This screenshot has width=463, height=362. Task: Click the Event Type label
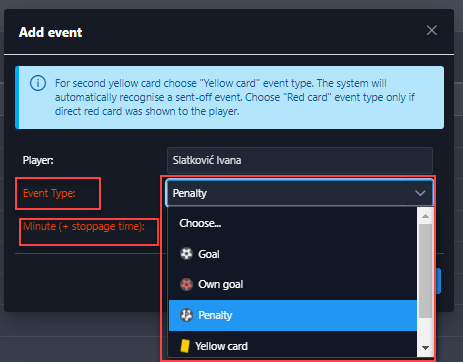(x=49, y=193)
